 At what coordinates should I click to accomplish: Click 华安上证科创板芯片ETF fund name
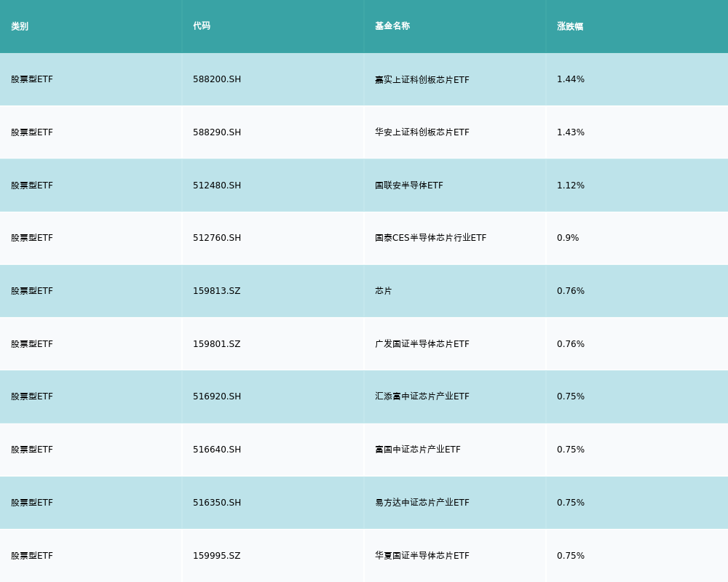coord(422,132)
